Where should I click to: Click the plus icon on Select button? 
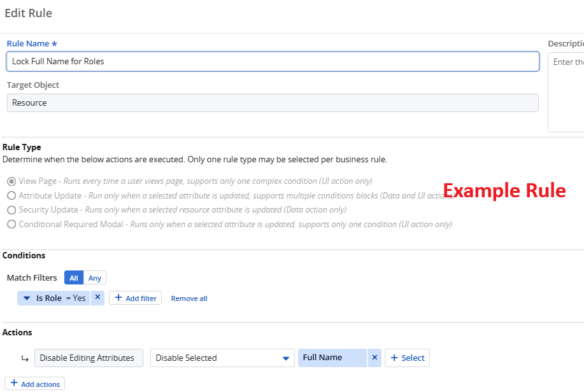click(394, 358)
